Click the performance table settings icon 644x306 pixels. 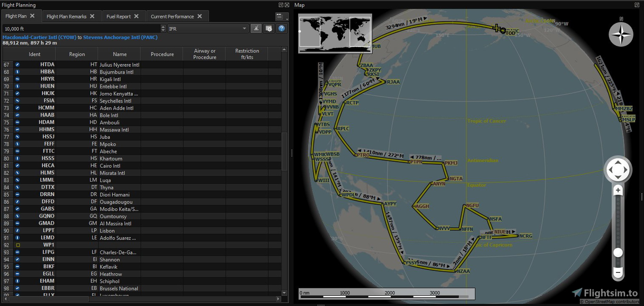click(269, 28)
